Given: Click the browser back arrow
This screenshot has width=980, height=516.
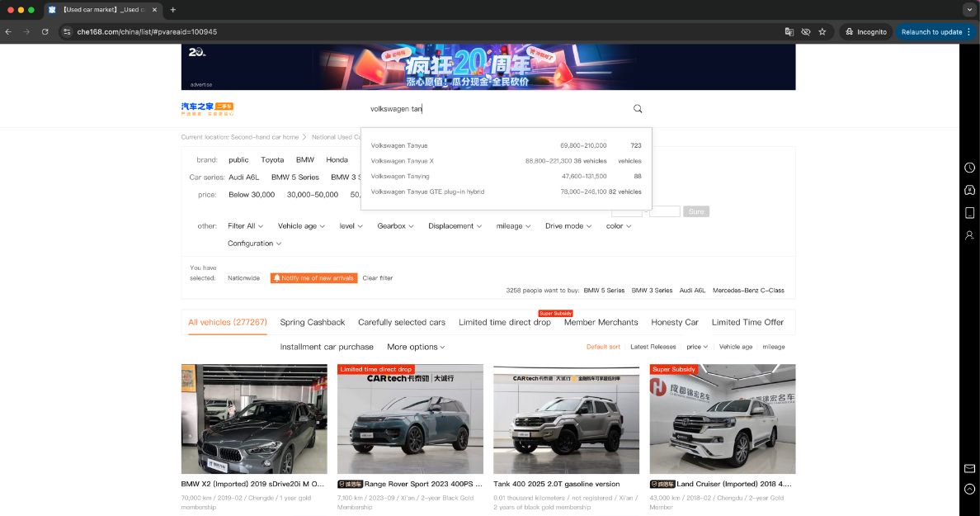Looking at the screenshot, I should (8, 32).
